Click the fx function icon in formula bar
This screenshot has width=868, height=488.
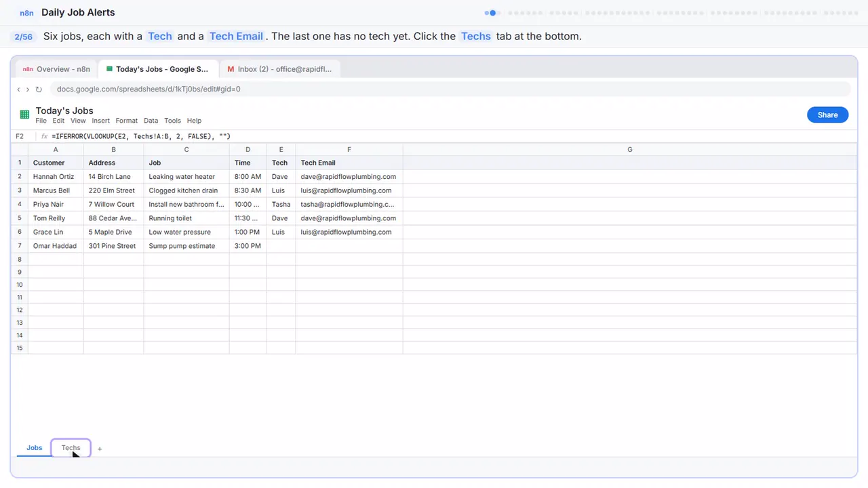coord(45,136)
